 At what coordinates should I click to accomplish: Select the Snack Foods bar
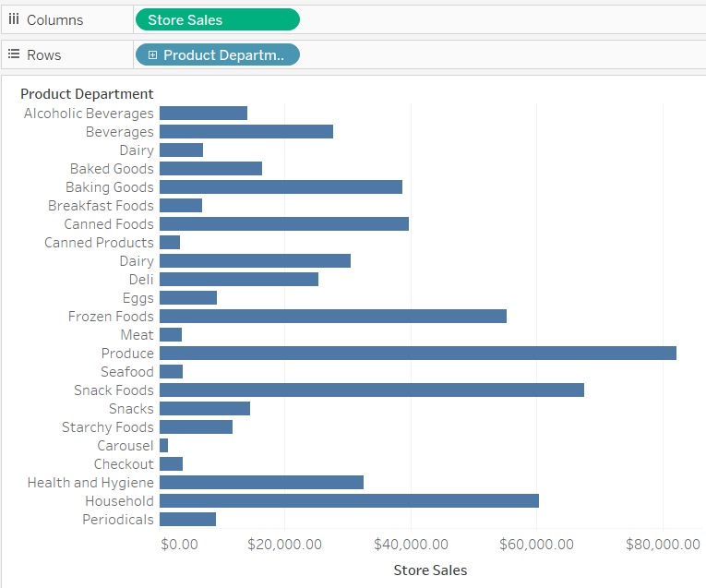click(x=372, y=390)
